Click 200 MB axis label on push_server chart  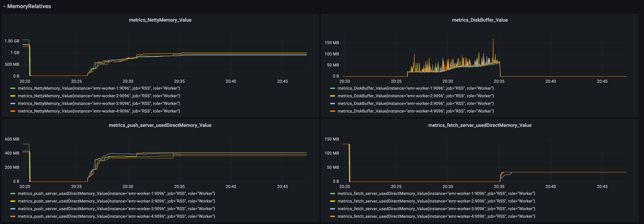click(12, 168)
